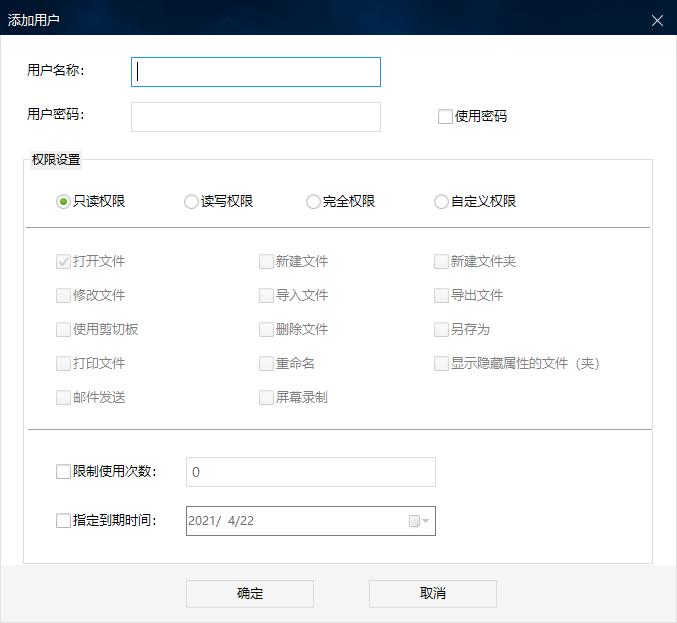Check the 重命名 permission
Screen dimensions: 677x623
(x=266, y=364)
